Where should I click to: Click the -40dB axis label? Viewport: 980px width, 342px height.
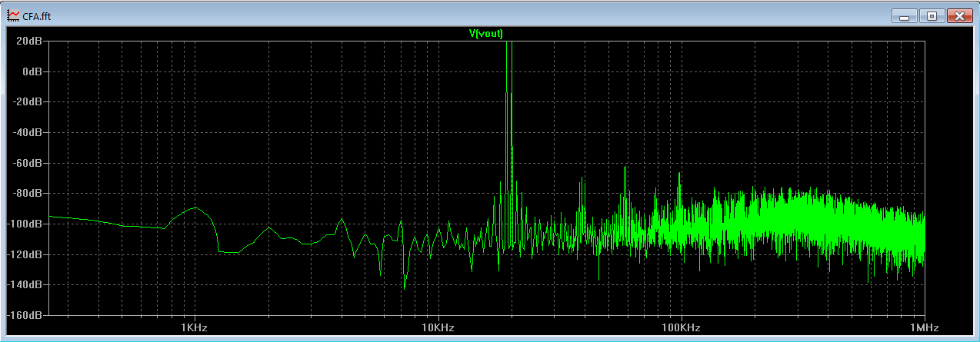point(27,132)
